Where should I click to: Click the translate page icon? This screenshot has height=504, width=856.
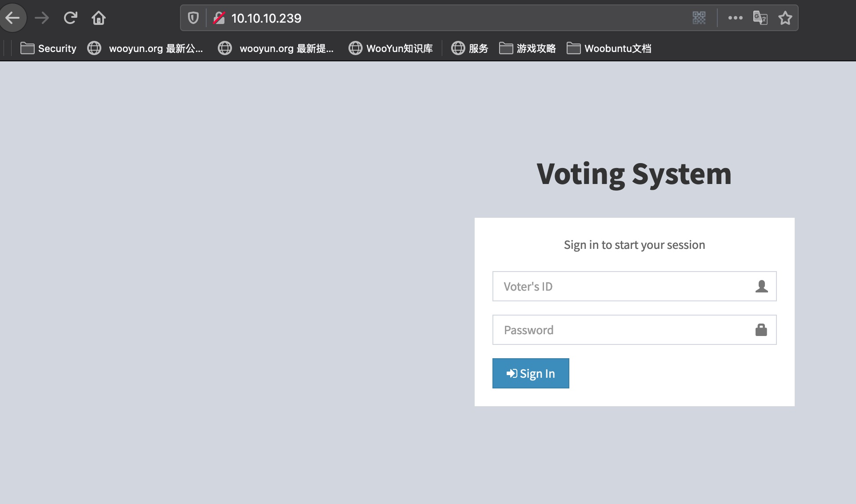point(760,18)
